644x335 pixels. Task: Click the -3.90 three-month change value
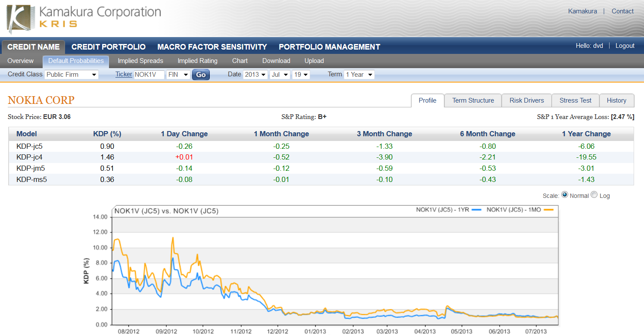(x=384, y=157)
